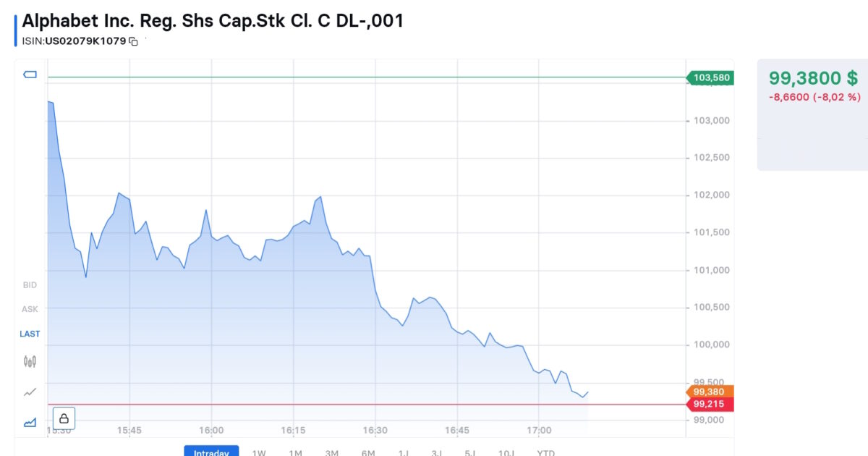This screenshot has width=868, height=456.
Task: Show BID price series
Action: tap(30, 285)
